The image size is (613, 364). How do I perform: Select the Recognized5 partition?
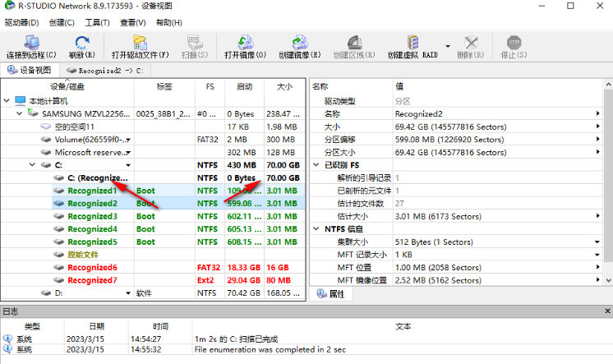point(92,242)
